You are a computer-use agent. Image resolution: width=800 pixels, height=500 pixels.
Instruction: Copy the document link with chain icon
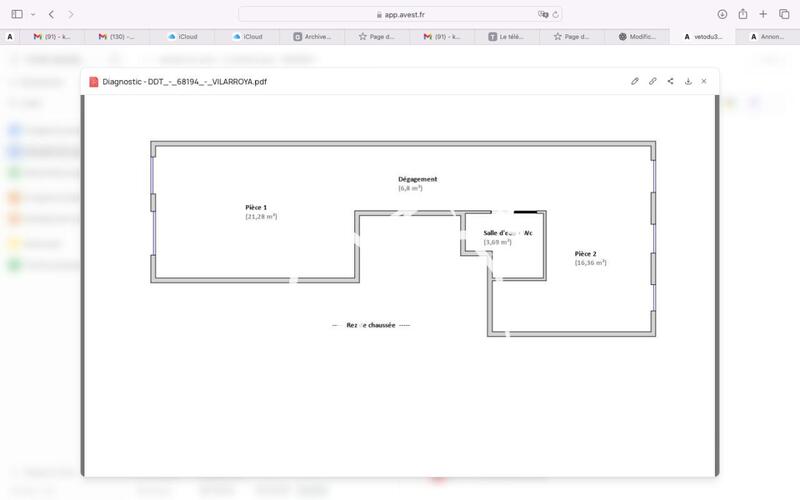pos(653,81)
